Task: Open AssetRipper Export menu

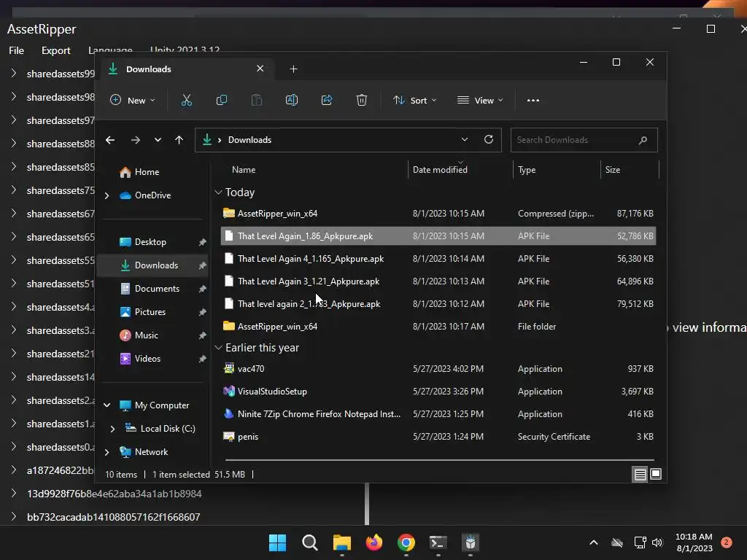Action: click(x=55, y=50)
